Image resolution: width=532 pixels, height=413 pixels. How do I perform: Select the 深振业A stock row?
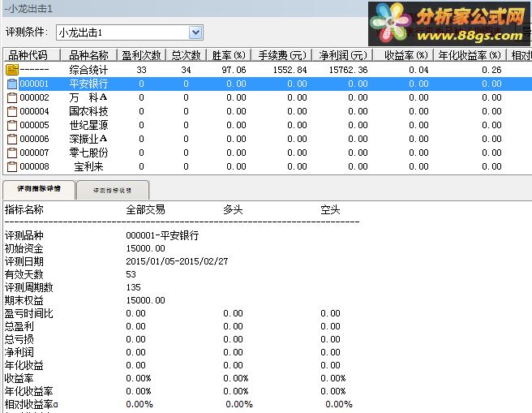coord(268,139)
